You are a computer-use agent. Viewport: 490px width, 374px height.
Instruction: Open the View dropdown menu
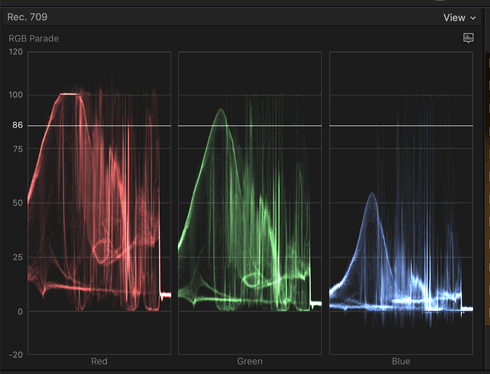pyautogui.click(x=459, y=18)
